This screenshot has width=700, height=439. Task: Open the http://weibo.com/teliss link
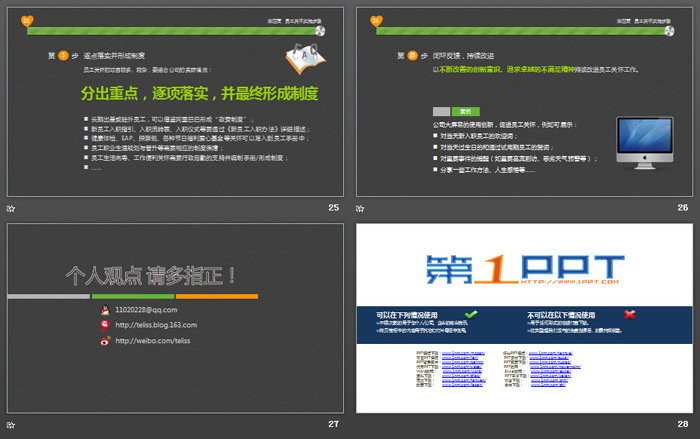click(x=153, y=341)
